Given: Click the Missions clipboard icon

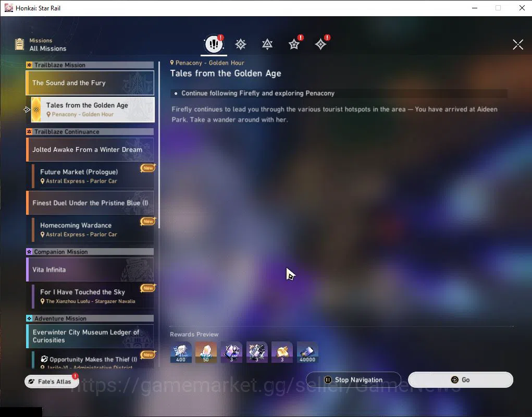Looking at the screenshot, I should (20, 44).
